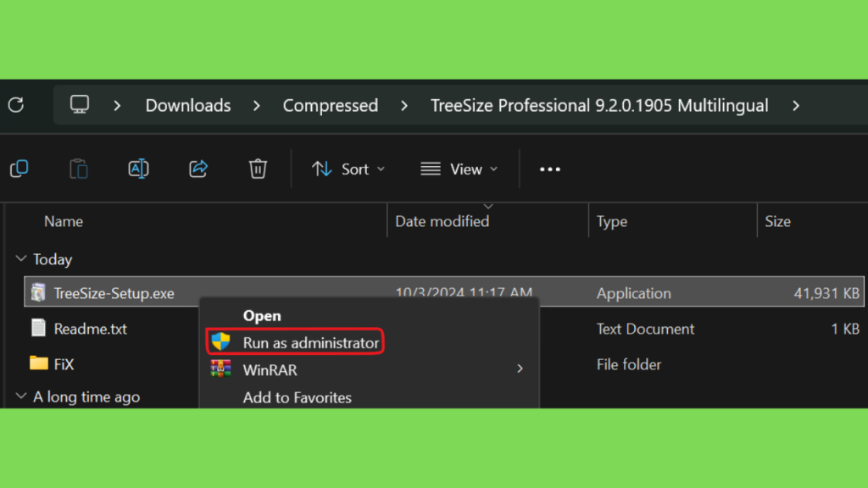Go to Downloads breadcrumb

(x=188, y=105)
